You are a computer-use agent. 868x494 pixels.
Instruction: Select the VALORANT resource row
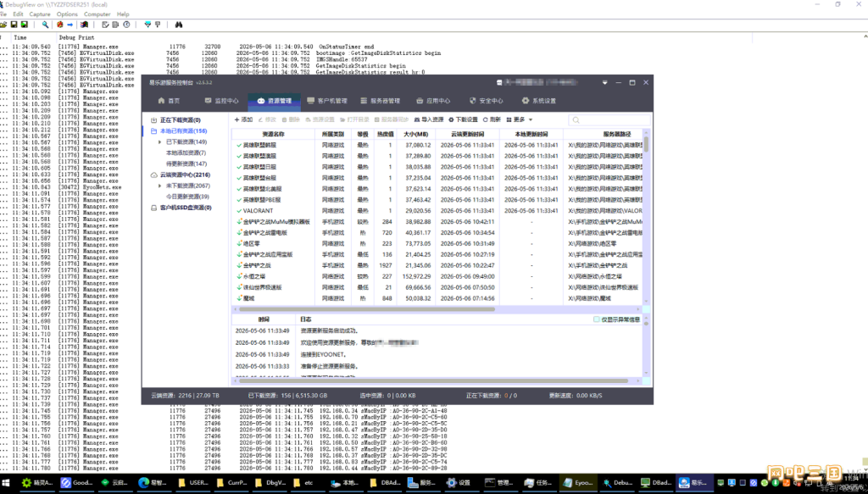pyautogui.click(x=437, y=211)
